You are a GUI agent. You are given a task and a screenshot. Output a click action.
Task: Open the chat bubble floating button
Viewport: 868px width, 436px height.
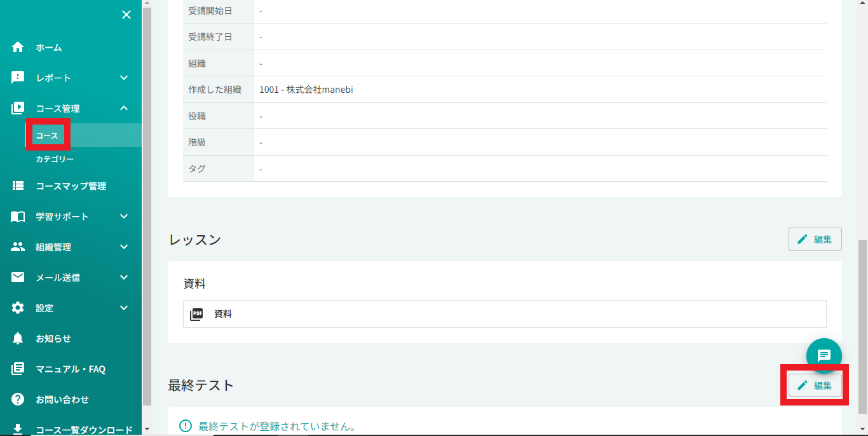[824, 355]
